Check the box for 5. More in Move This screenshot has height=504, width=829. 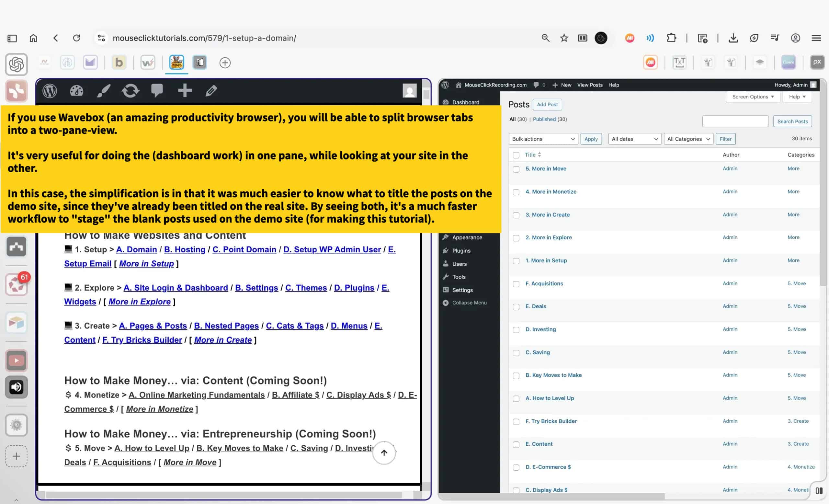coord(516,169)
